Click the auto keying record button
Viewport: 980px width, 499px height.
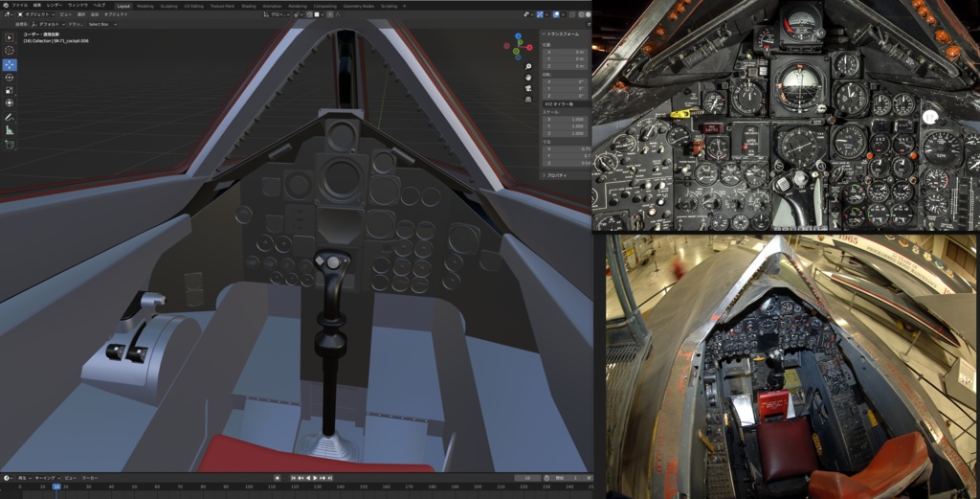277,478
